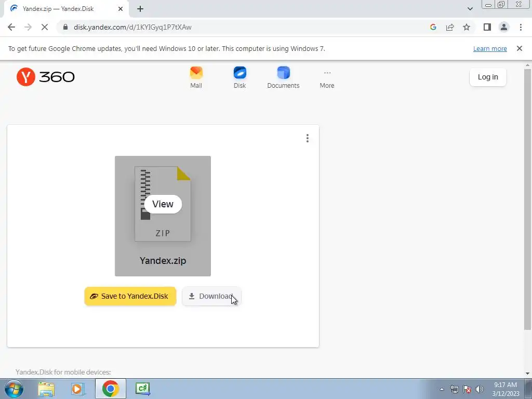
Task: Open Windows Explorer from the taskbar
Action: [x=46, y=389]
